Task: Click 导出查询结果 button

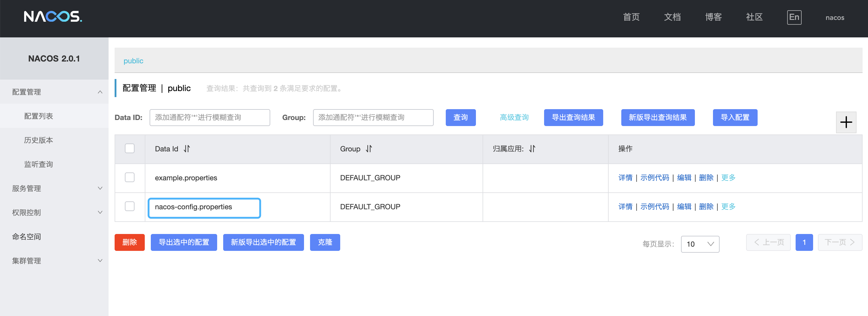Action: point(573,118)
